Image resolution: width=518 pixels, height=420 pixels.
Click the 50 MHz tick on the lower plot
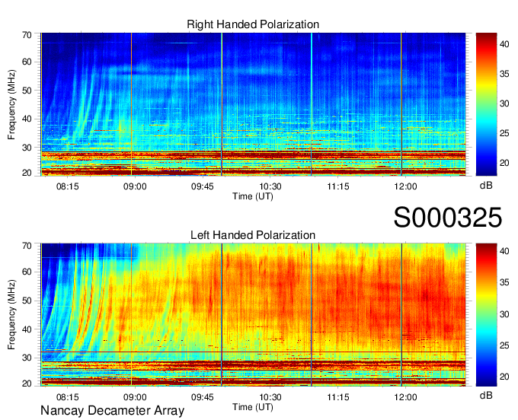click(27, 301)
